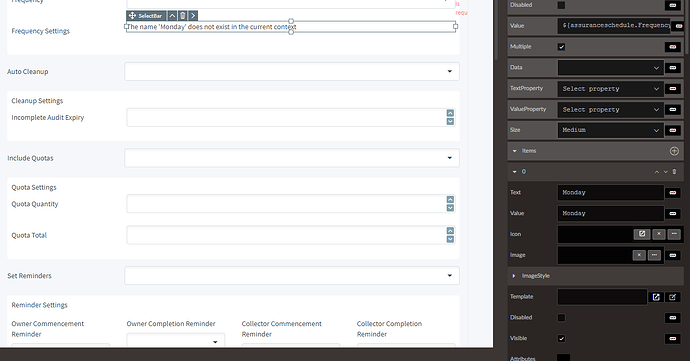
Task: Increase the Quota Quantity stepper value
Action: pos(450,199)
